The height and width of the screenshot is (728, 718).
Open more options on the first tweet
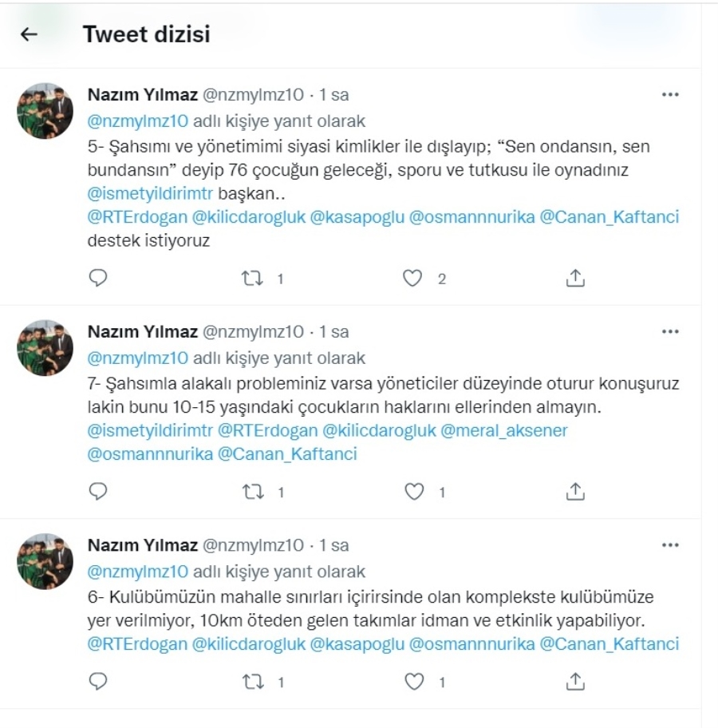pyautogui.click(x=670, y=95)
